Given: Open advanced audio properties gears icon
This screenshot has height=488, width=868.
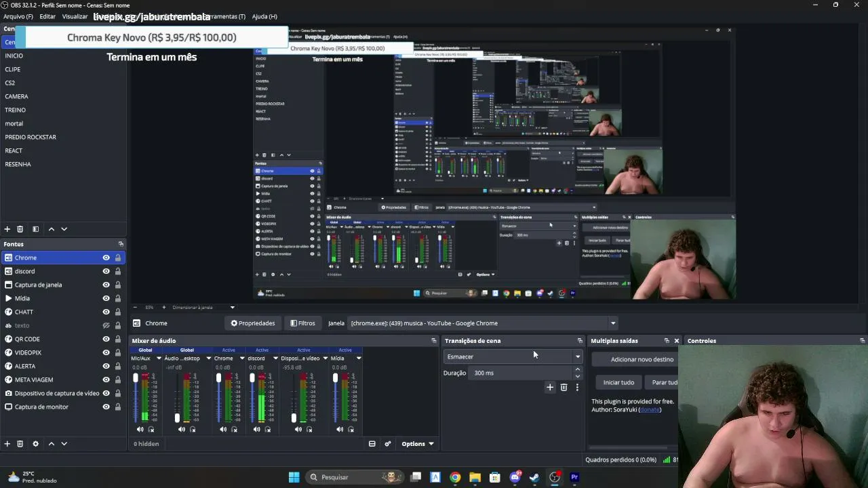Looking at the screenshot, I should [388, 444].
